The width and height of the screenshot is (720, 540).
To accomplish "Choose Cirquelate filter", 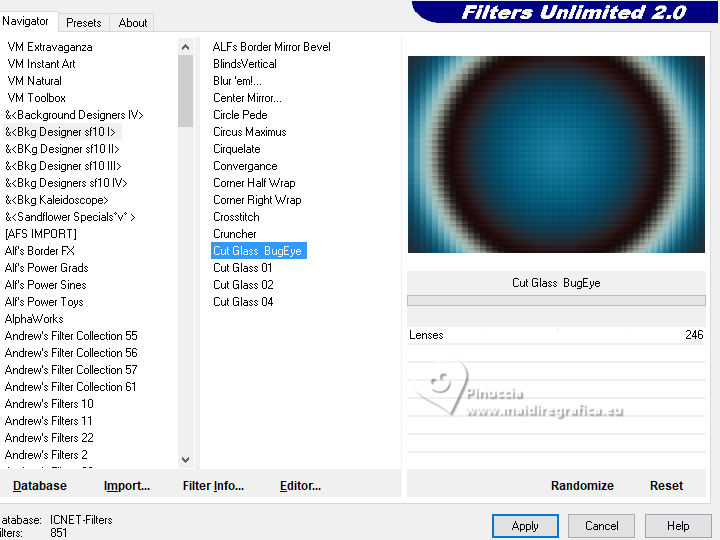I will tap(236, 149).
